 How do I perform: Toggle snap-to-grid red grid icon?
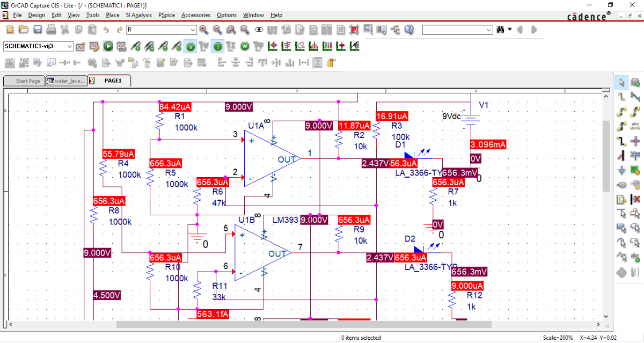(x=354, y=30)
